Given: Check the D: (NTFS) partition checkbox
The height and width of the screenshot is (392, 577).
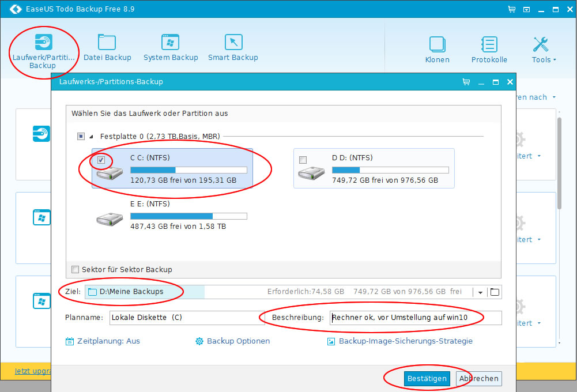Looking at the screenshot, I should coord(303,160).
